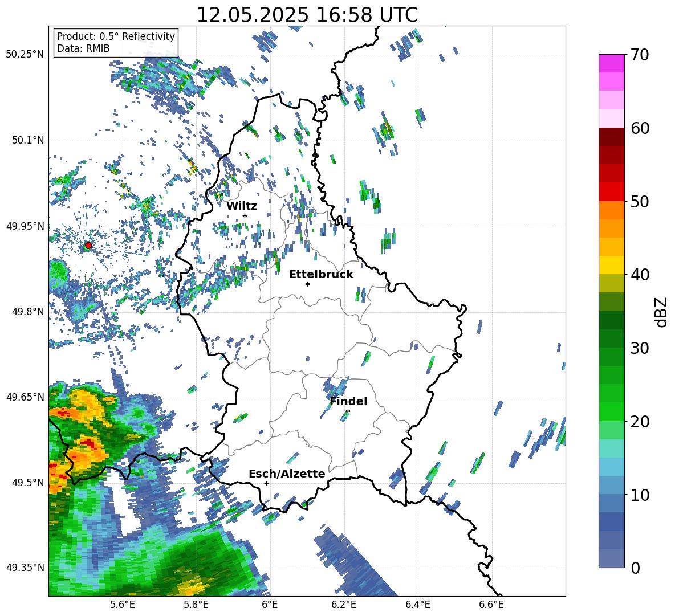Viewport: 675px width, 616px height.
Task: Click the 50.25°N latitude label
Action: pos(25,55)
